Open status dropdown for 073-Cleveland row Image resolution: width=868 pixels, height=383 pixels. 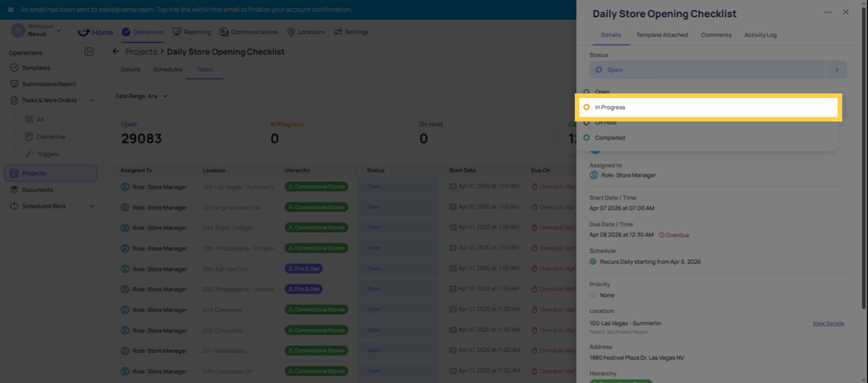coord(398,310)
